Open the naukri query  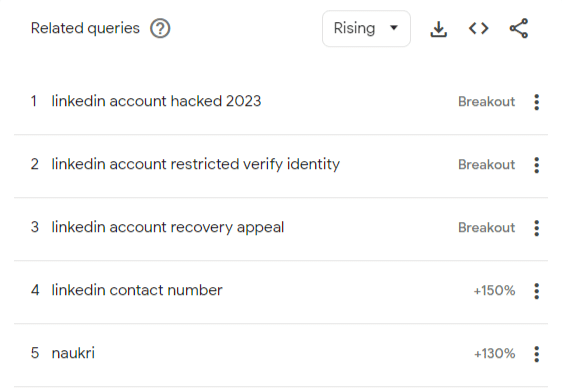tap(73, 353)
